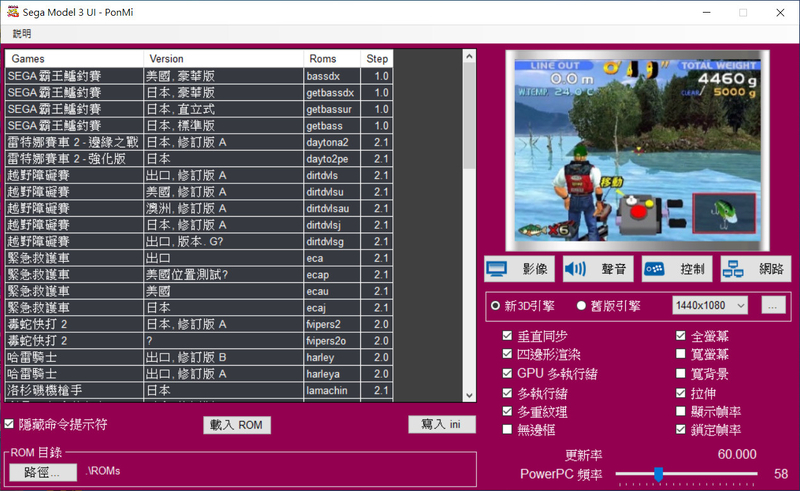Disable the 全螢幕 checkbox
The width and height of the screenshot is (800, 491).
pos(681,335)
